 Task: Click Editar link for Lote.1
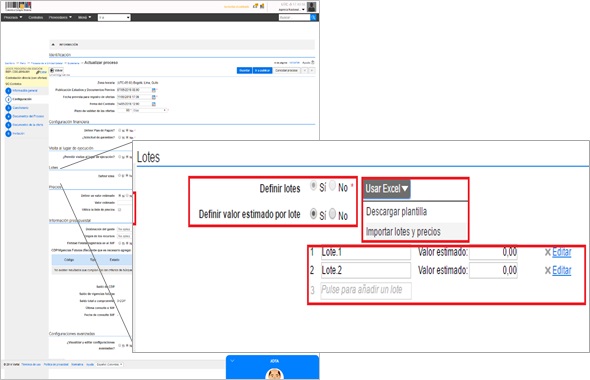point(561,252)
